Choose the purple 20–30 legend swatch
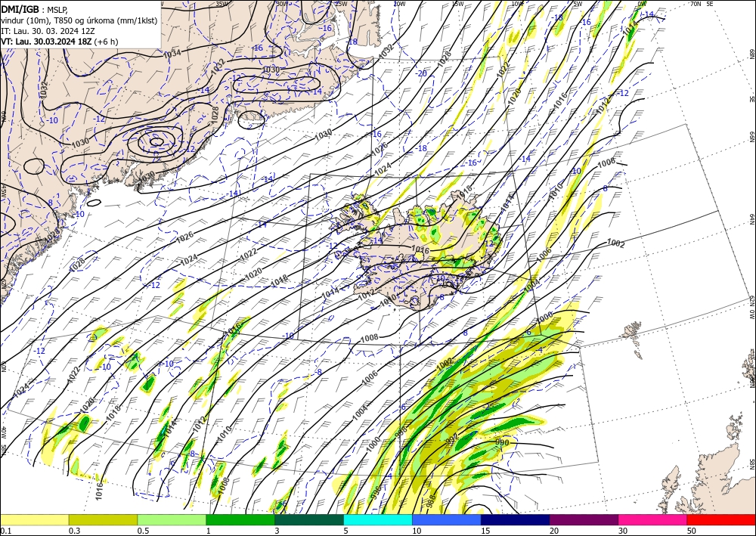The image size is (756, 536). click(x=584, y=519)
